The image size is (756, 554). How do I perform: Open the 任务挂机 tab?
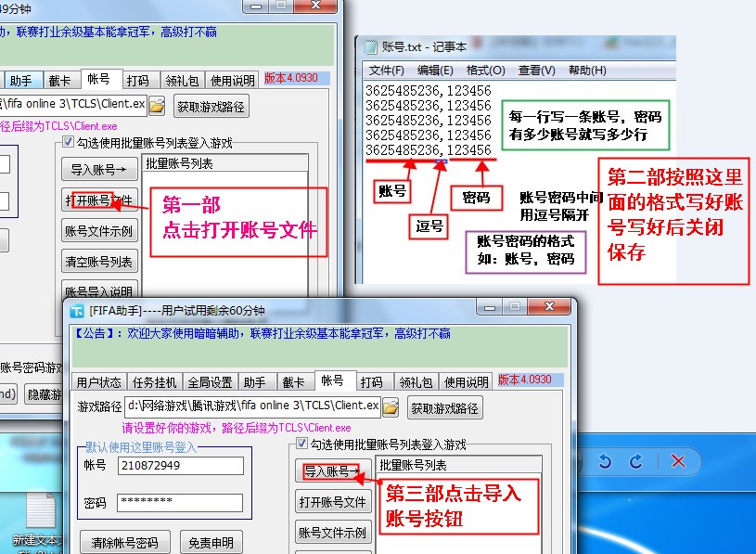point(153,382)
